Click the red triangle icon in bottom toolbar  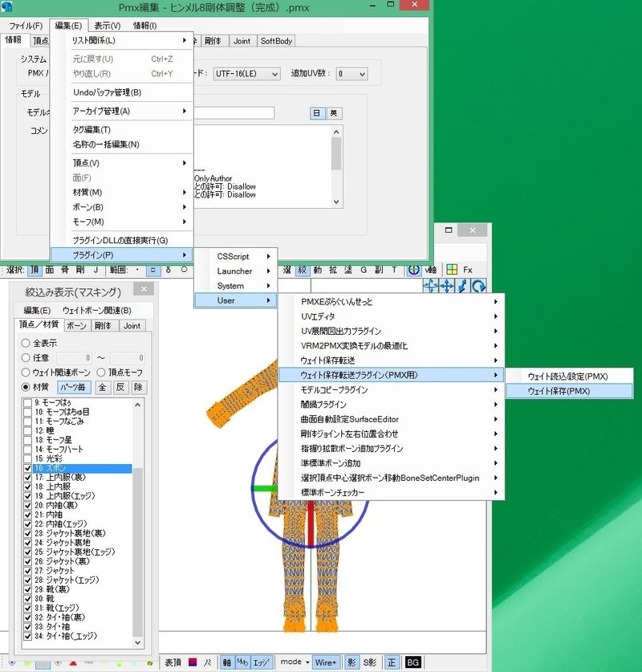pyautogui.click(x=73, y=663)
